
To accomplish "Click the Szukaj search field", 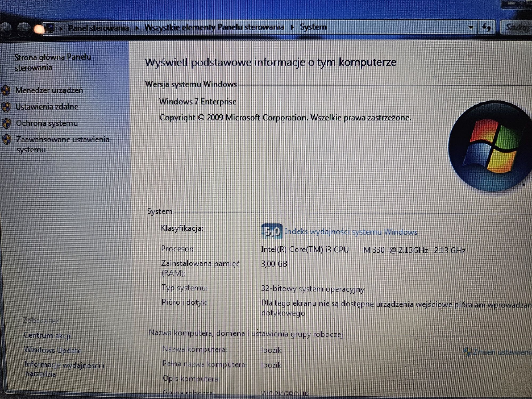I will [x=516, y=27].
